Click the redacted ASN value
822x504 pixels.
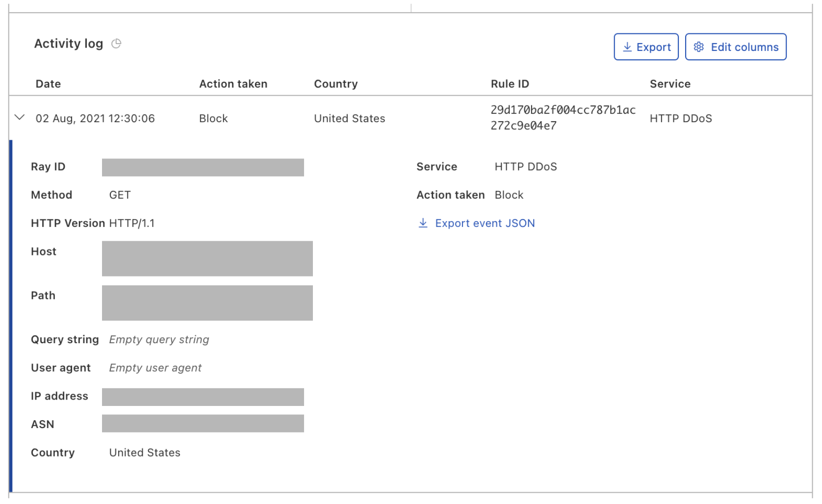click(203, 424)
